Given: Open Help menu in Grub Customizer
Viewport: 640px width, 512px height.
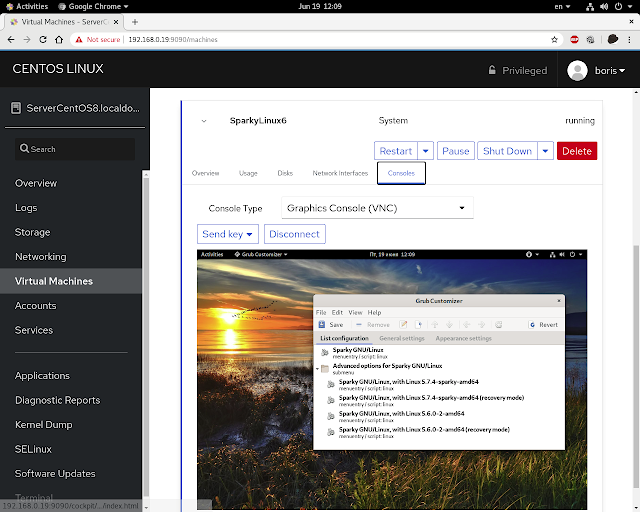Looking at the screenshot, I should [374, 312].
